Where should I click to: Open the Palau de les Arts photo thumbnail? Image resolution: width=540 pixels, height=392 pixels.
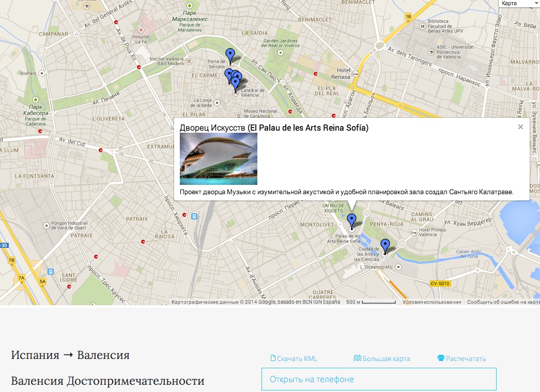[x=219, y=159]
